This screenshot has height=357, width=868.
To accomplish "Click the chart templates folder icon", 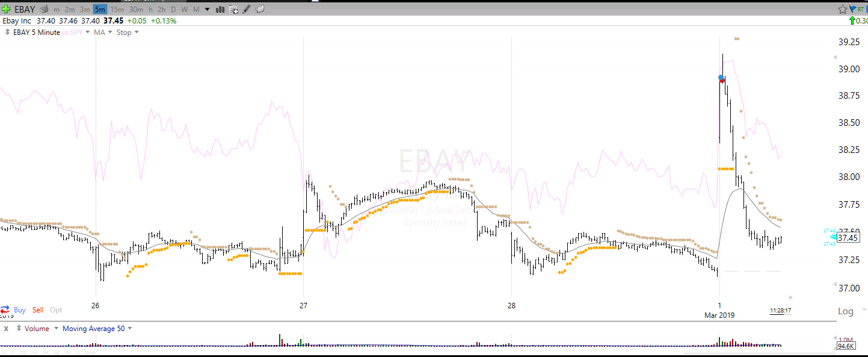I will pyautogui.click(x=260, y=10).
